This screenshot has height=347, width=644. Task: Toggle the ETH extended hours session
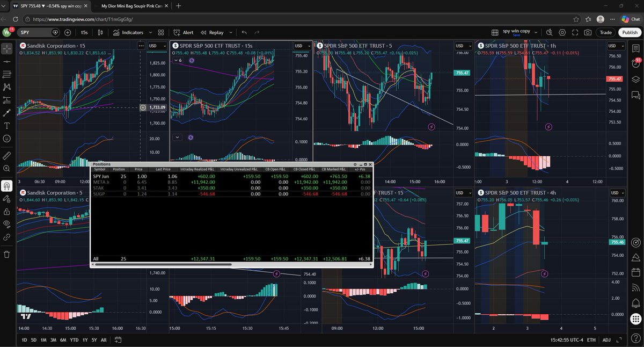pyautogui.click(x=591, y=340)
